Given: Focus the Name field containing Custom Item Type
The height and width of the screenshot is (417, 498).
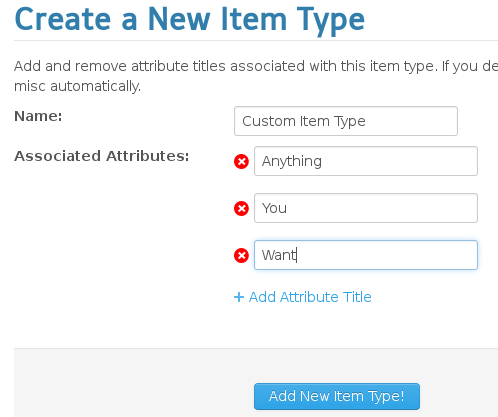Looking at the screenshot, I should [x=346, y=121].
